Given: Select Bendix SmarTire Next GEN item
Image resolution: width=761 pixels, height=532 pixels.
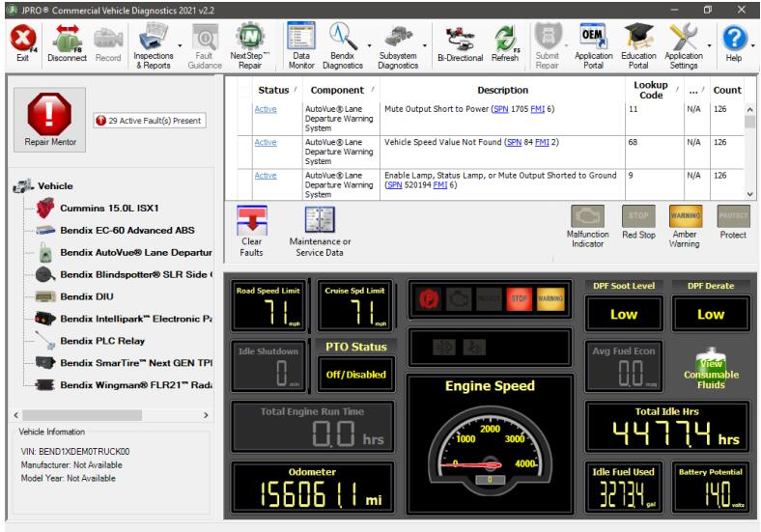Looking at the screenshot, I should tap(136, 363).
